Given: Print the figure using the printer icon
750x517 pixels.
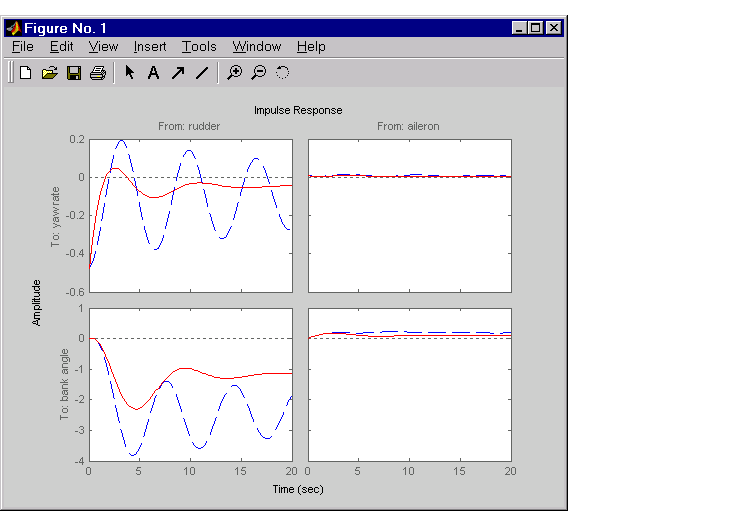Looking at the screenshot, I should point(97,72).
